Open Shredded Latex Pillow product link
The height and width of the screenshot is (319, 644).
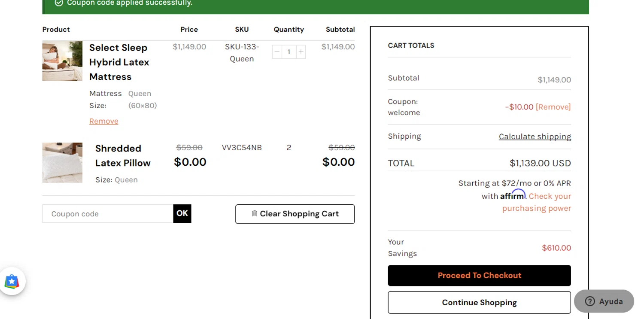coord(123,155)
